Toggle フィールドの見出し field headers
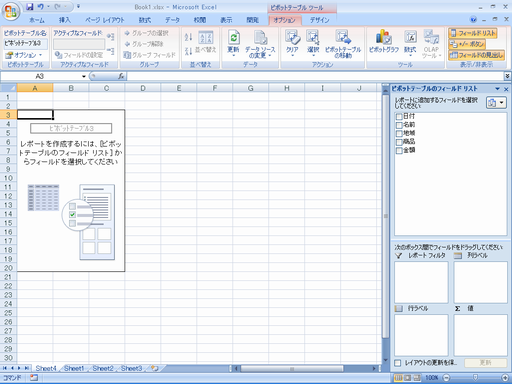 (476, 55)
